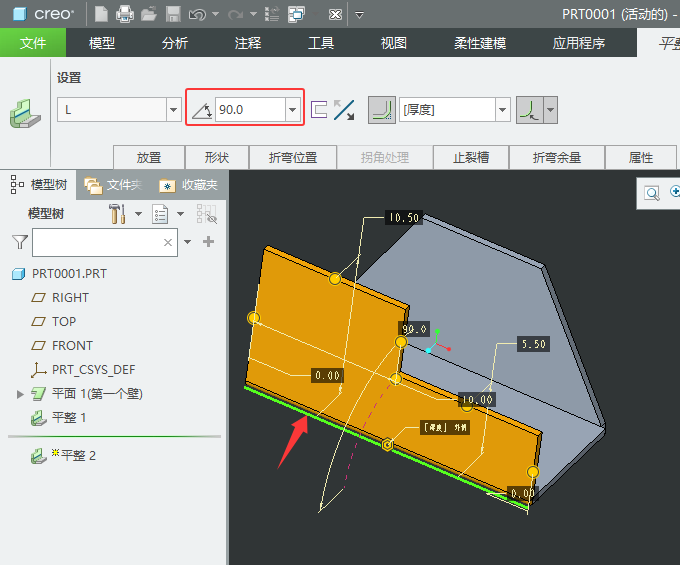Switch to the 视图 ribbon tab

[x=393, y=43]
